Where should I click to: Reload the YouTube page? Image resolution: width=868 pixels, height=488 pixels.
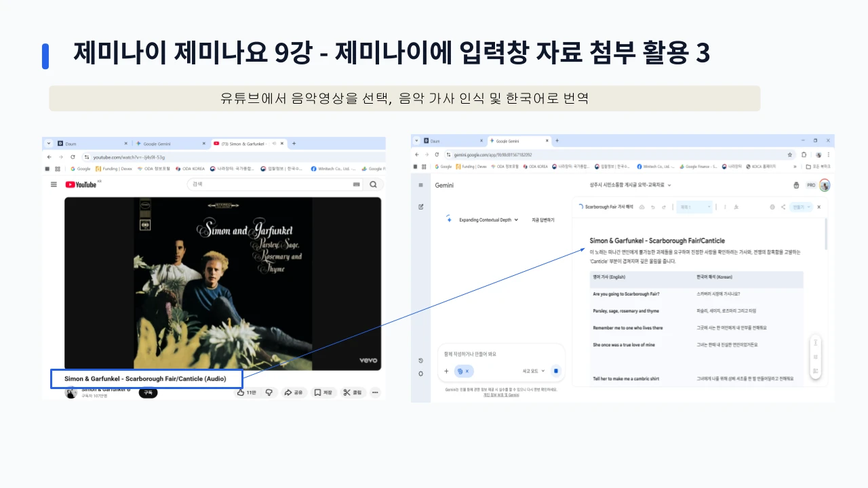point(73,157)
